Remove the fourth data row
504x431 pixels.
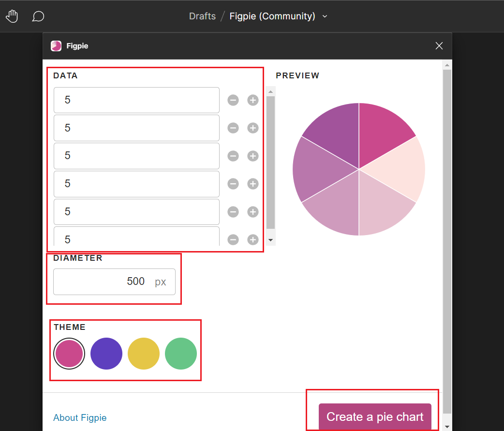click(x=233, y=184)
